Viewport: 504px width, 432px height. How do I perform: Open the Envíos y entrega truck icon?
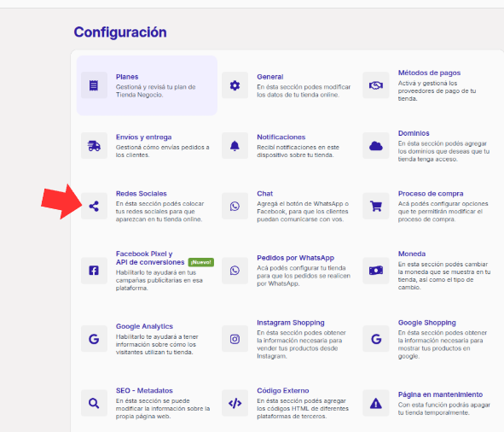[x=94, y=146]
